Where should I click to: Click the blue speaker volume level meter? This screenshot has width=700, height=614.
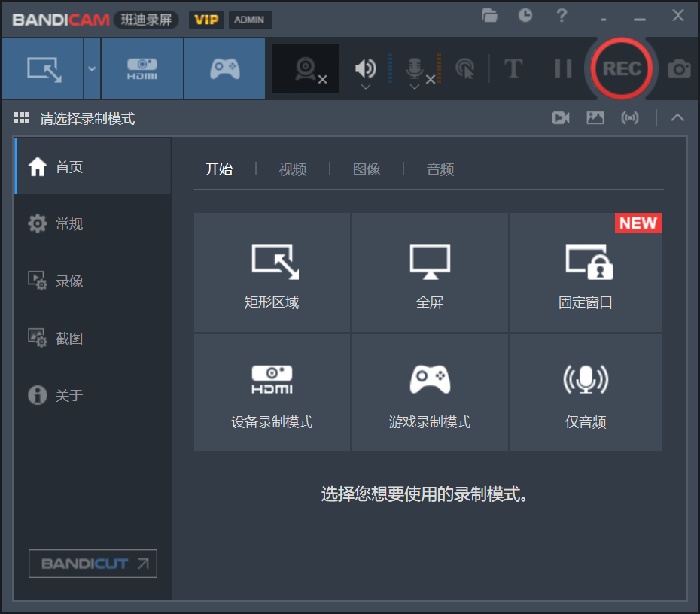point(388,68)
